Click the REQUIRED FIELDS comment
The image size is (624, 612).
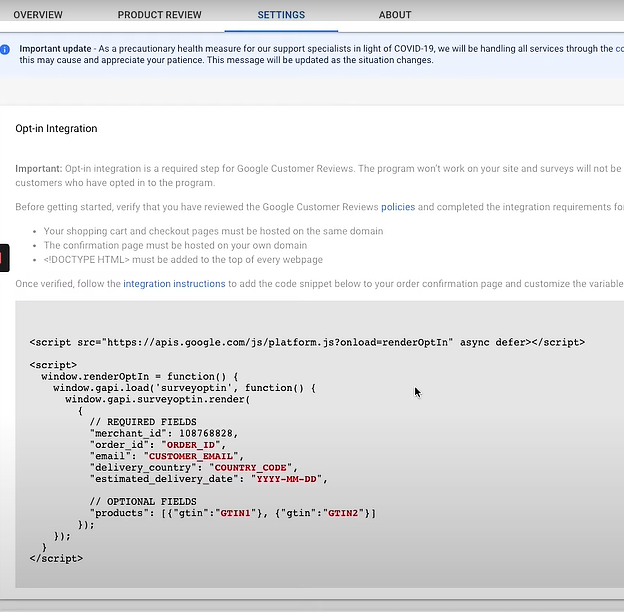[x=143, y=422]
